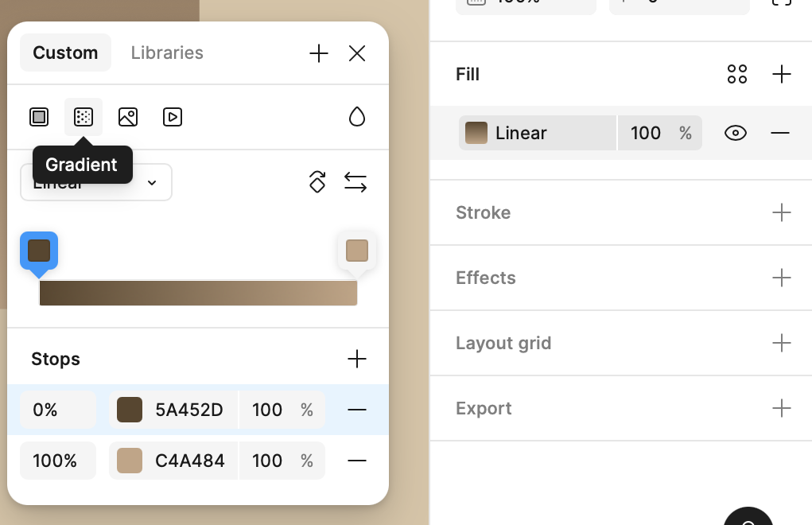This screenshot has height=525, width=812.
Task: Toggle visibility of the Linear fill
Action: [736, 133]
